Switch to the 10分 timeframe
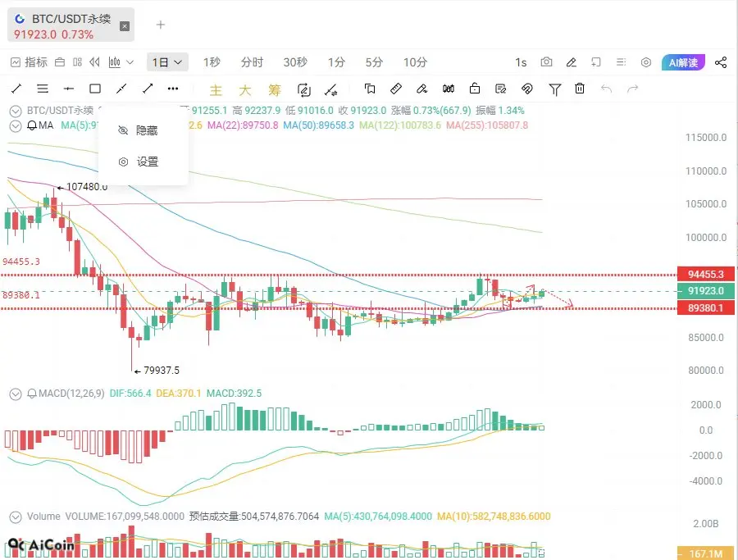The image size is (738, 560). pos(415,62)
